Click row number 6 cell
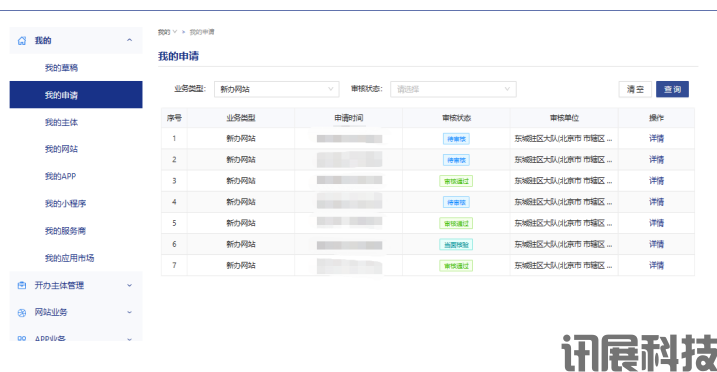 point(174,244)
